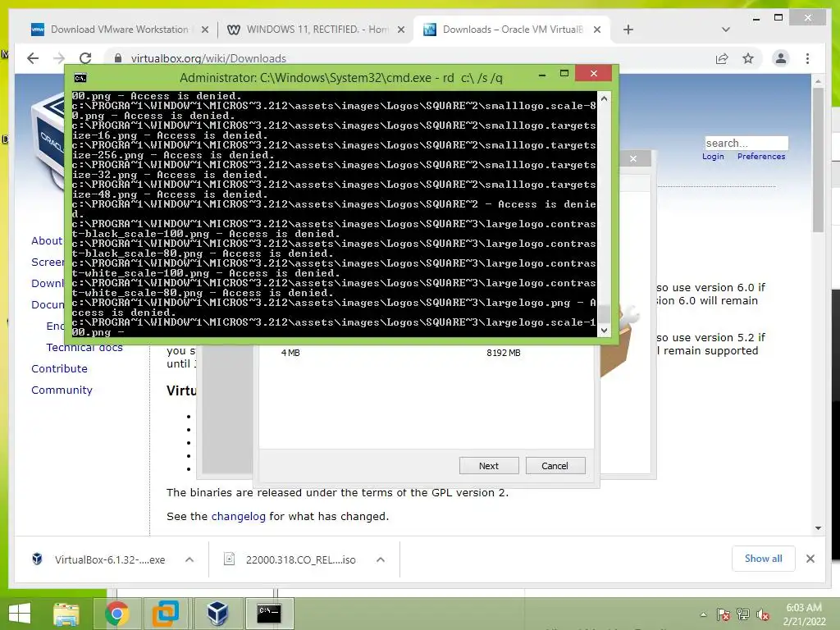Open File Explorer from taskbar
This screenshot has width=840, height=630.
[66, 614]
